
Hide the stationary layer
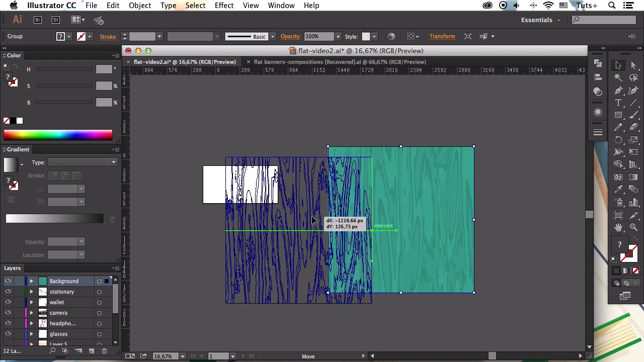(8, 292)
